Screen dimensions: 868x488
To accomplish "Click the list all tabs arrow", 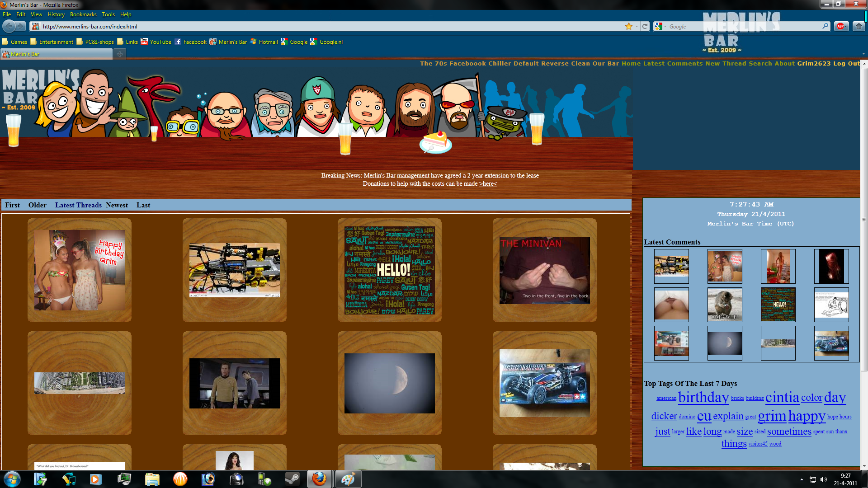I will click(x=863, y=54).
